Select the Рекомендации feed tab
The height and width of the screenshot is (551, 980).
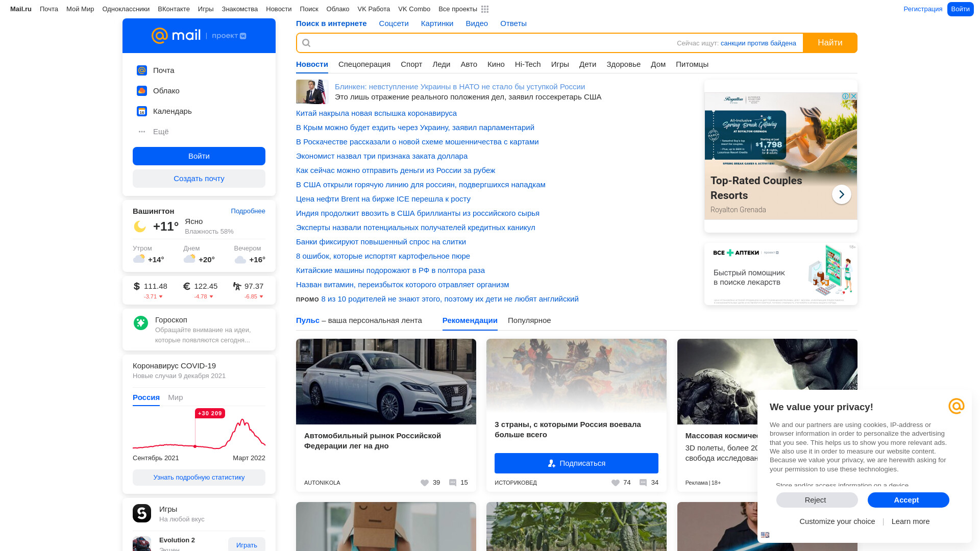tap(470, 320)
